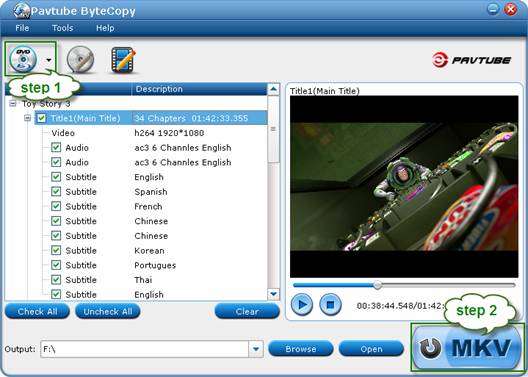Play the preview video
Image resolution: width=528 pixels, height=377 pixels.
(302, 305)
